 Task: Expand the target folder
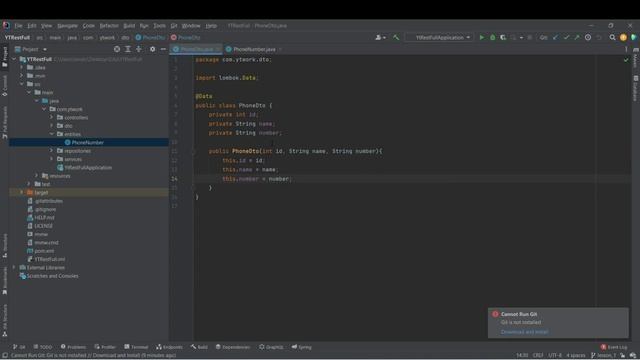tap(22, 192)
